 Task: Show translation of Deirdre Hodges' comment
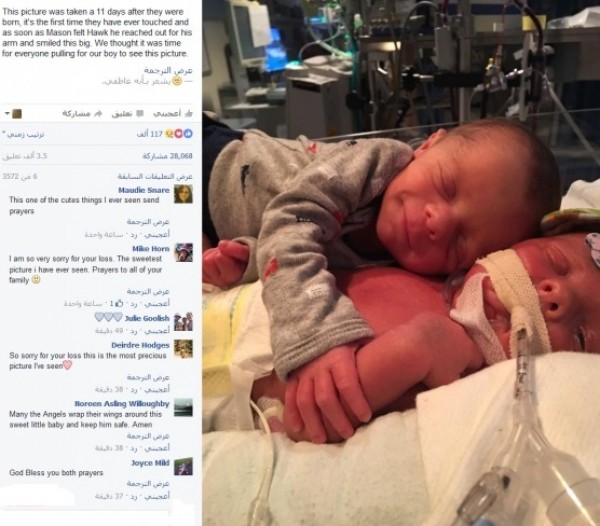point(148,377)
